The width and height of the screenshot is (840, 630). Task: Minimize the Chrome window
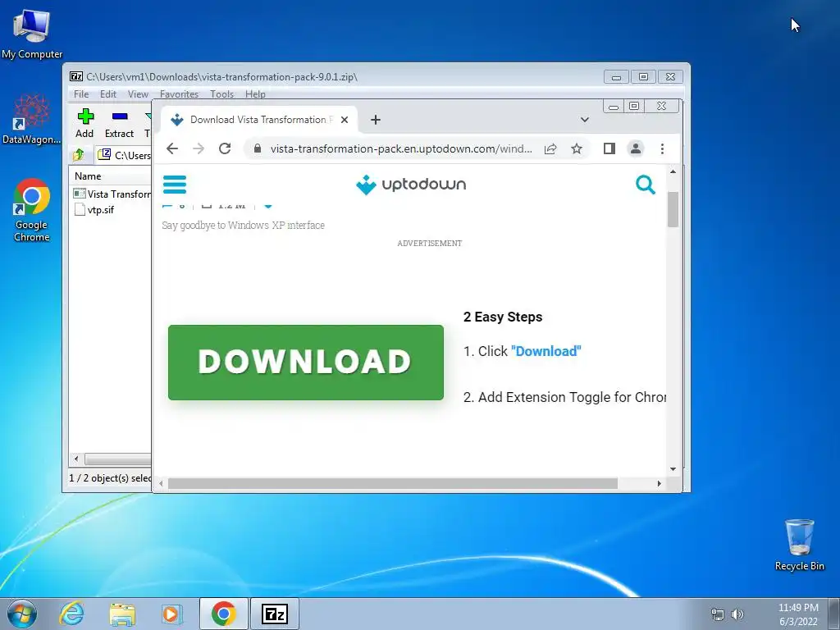614,106
